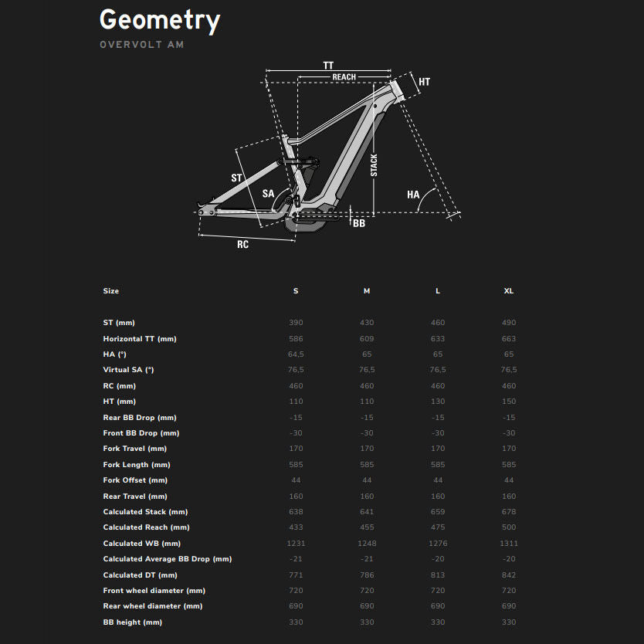Image resolution: width=644 pixels, height=644 pixels.
Task: Click the 64,5 HA value for size S
Action: click(296, 354)
